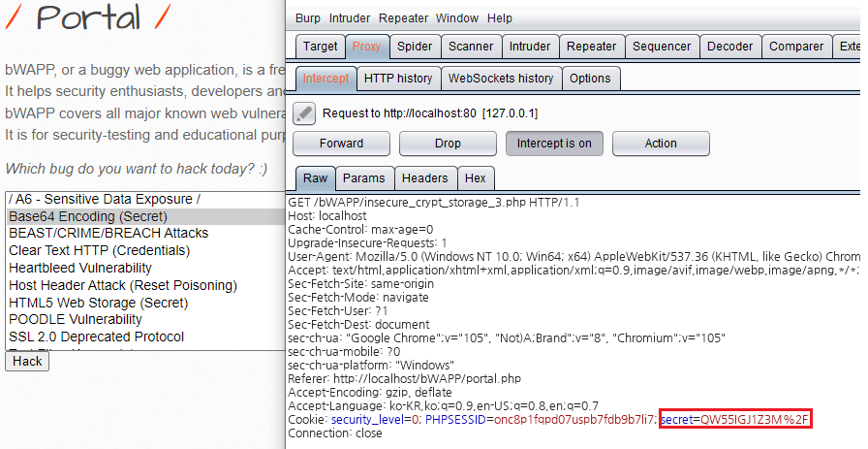Select Clear Text HTTP (Credentials) bug
Image resolution: width=868 pixels, height=449 pixels.
click(x=145, y=250)
